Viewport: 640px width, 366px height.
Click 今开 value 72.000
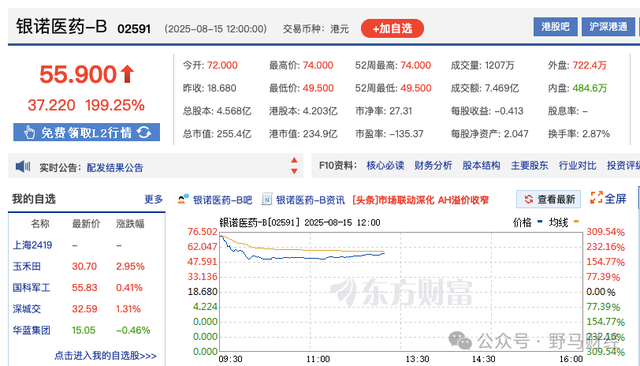pyautogui.click(x=222, y=65)
